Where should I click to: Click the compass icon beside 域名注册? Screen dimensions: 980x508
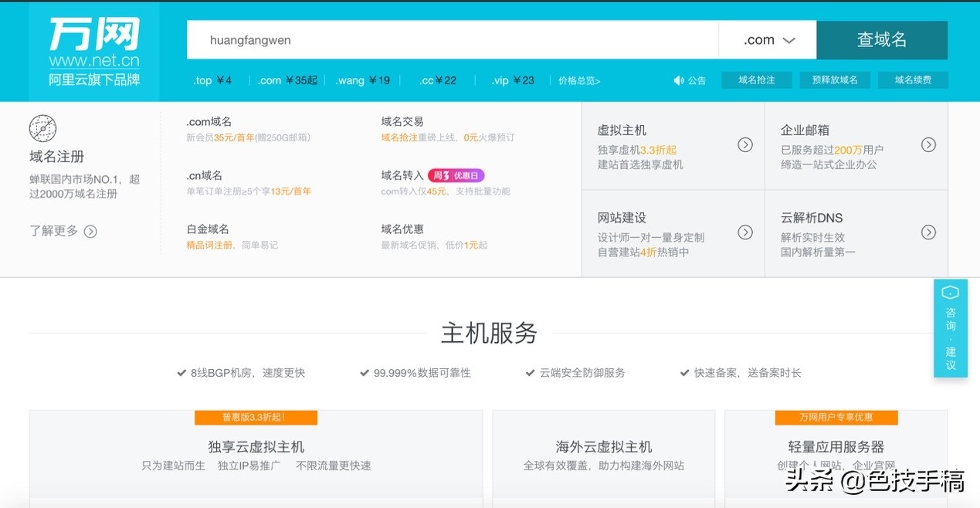click(x=42, y=128)
